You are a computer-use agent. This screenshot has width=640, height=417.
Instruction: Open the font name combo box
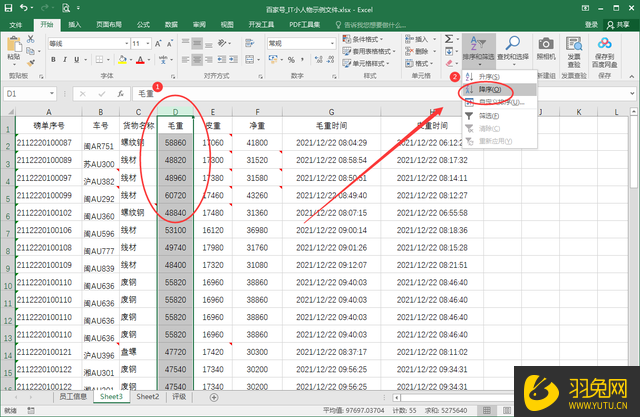pyautogui.click(x=89, y=43)
